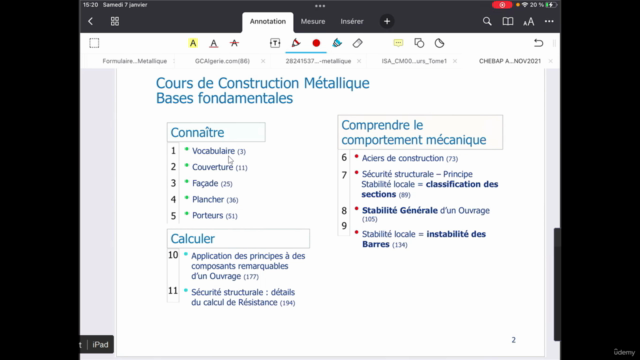Image resolution: width=640 pixels, height=360 pixels.
Task: Open classification des sections (89) link
Action: click(430, 189)
